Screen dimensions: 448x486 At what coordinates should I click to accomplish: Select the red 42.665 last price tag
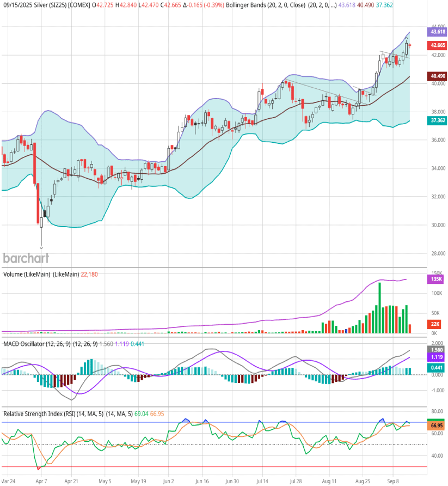[438, 46]
